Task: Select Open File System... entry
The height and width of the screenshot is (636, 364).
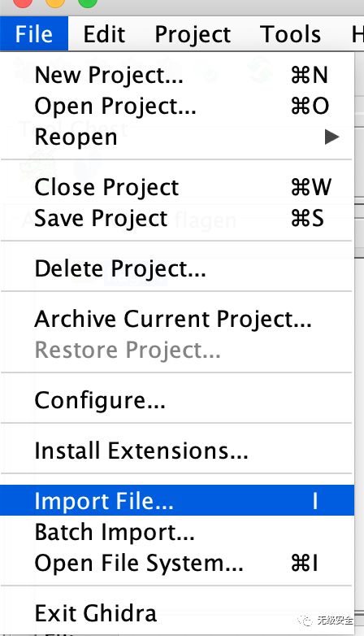Action: [177, 563]
